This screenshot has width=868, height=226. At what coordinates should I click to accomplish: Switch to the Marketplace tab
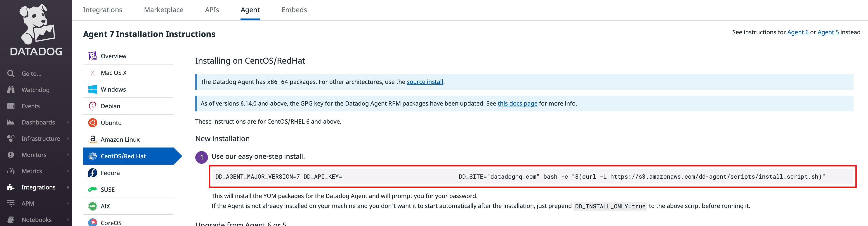163,10
